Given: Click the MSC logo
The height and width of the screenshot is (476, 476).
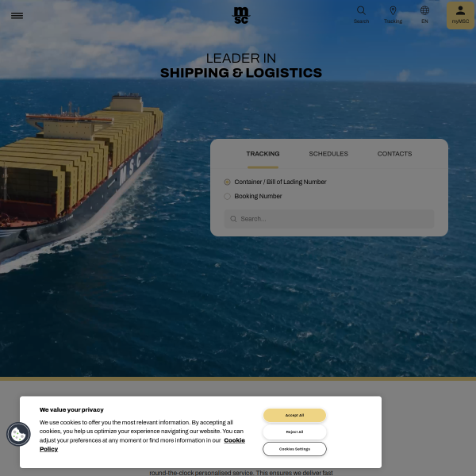Looking at the screenshot, I should coord(240,15).
